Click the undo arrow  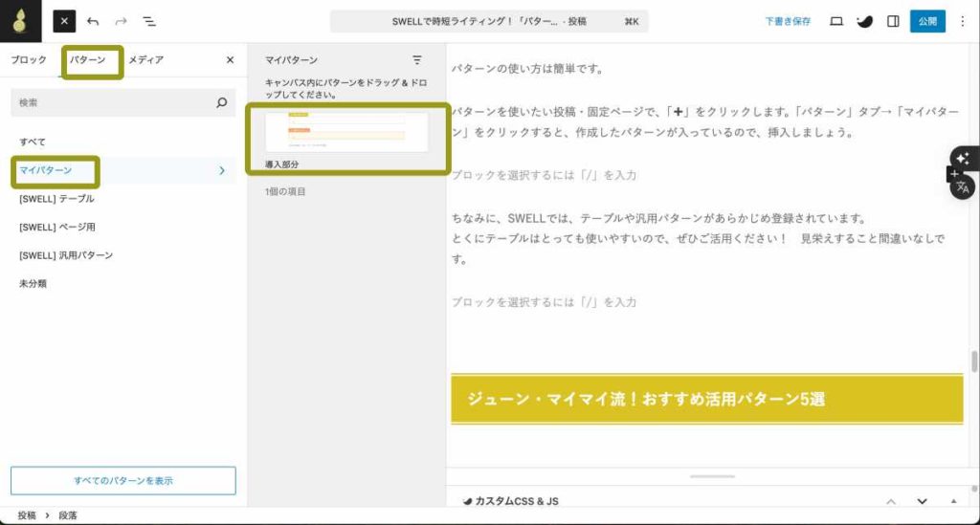pyautogui.click(x=93, y=21)
